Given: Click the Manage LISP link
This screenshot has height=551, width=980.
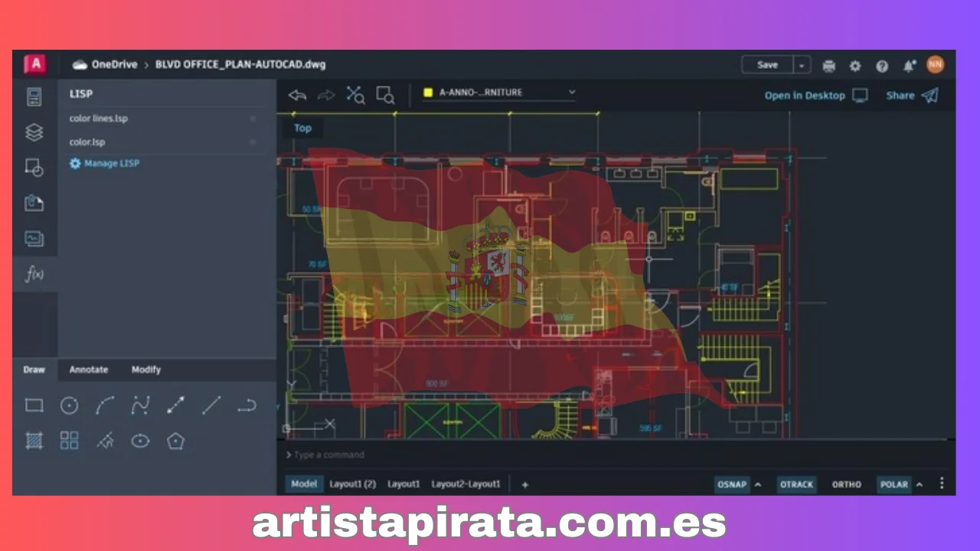Looking at the screenshot, I should pyautogui.click(x=112, y=163).
